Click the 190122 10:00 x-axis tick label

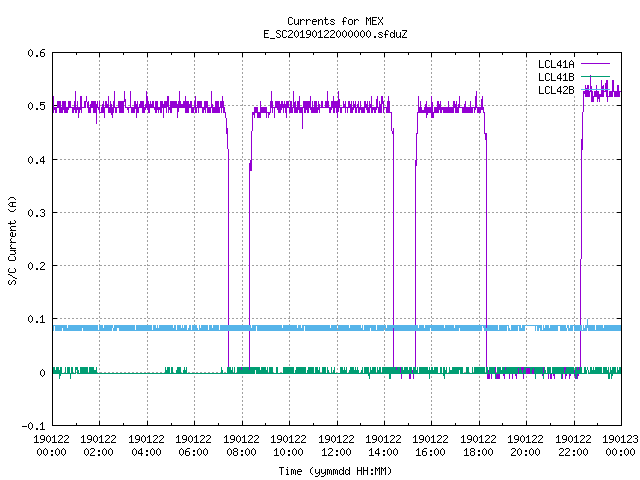click(289, 446)
